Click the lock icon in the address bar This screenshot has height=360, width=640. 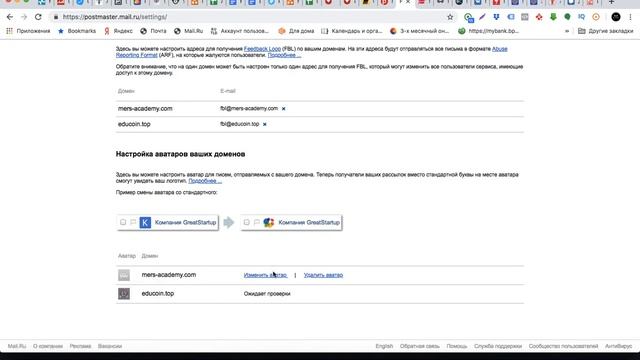(56, 17)
